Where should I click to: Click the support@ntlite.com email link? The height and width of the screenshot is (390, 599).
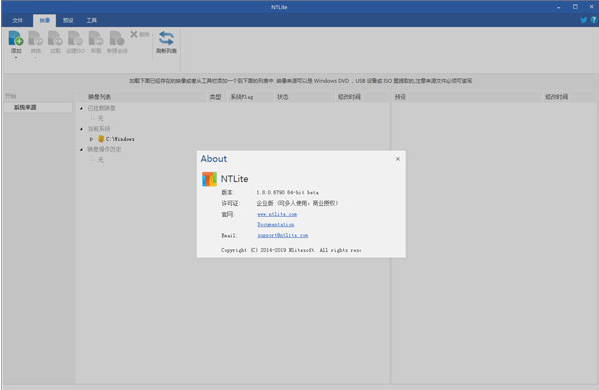coord(283,235)
